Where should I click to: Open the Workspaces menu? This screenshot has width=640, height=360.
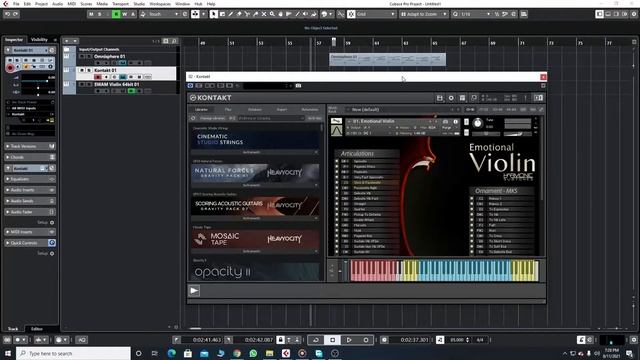(x=160, y=4)
